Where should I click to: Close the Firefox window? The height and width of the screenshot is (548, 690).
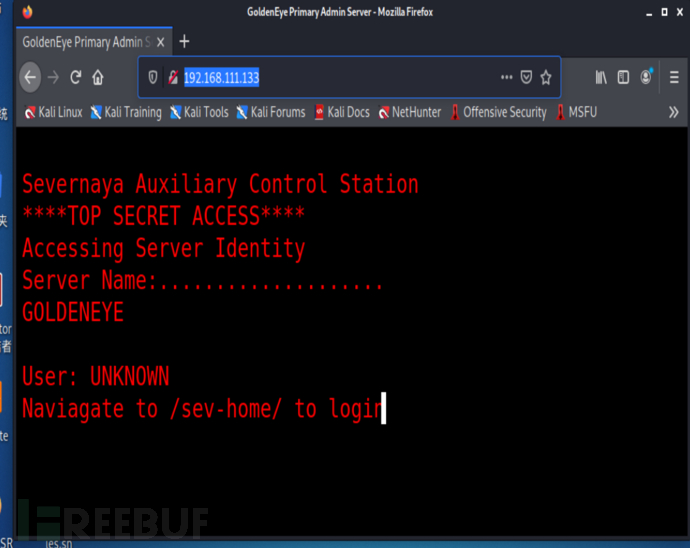(680, 12)
